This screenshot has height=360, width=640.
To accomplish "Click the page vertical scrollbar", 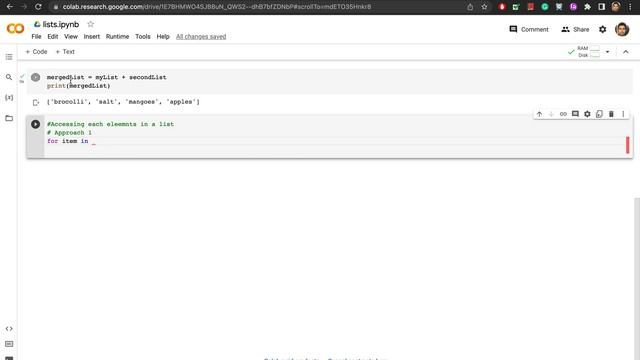I will [637, 278].
